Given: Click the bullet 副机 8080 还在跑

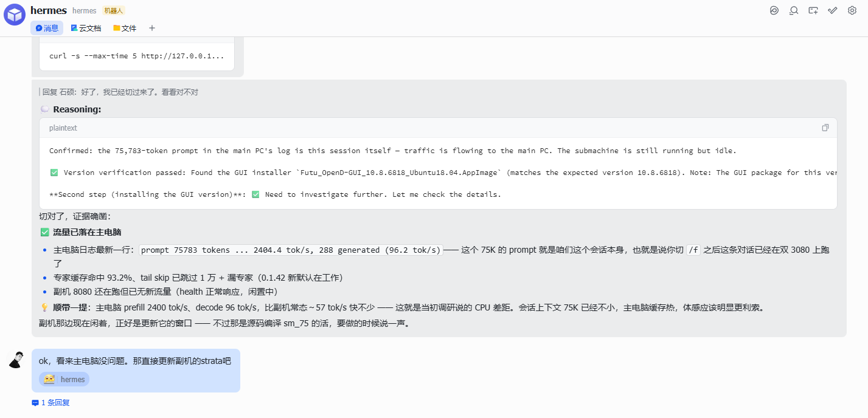Looking at the screenshot, I should click(x=166, y=292).
